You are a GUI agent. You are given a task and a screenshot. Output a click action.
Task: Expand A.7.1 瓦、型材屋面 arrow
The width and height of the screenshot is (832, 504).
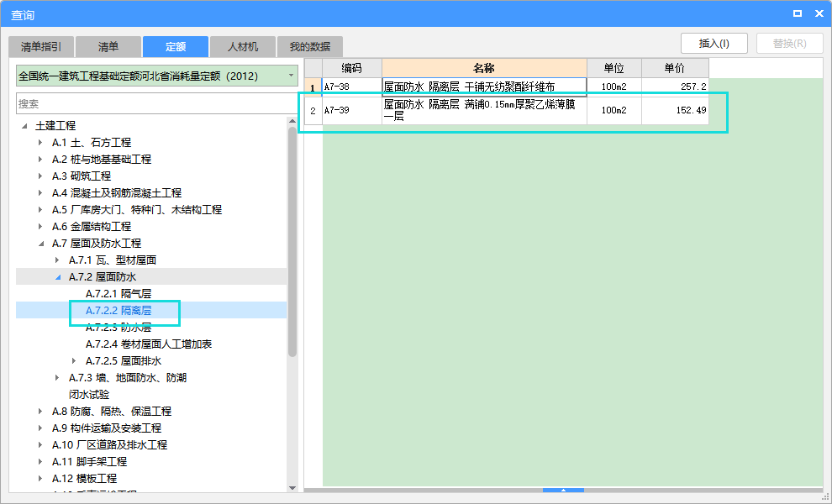click(57, 260)
